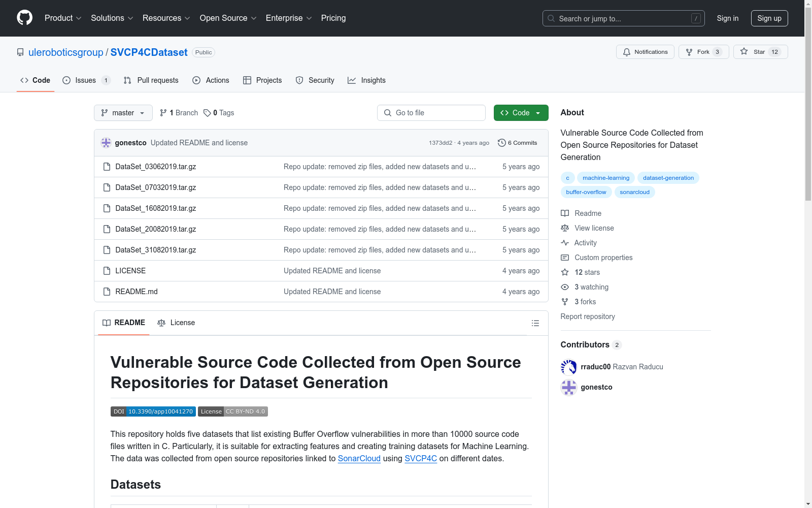Screen dimensions: 812x508
Task: Open the green Code dropdown button
Action: click(x=521, y=113)
